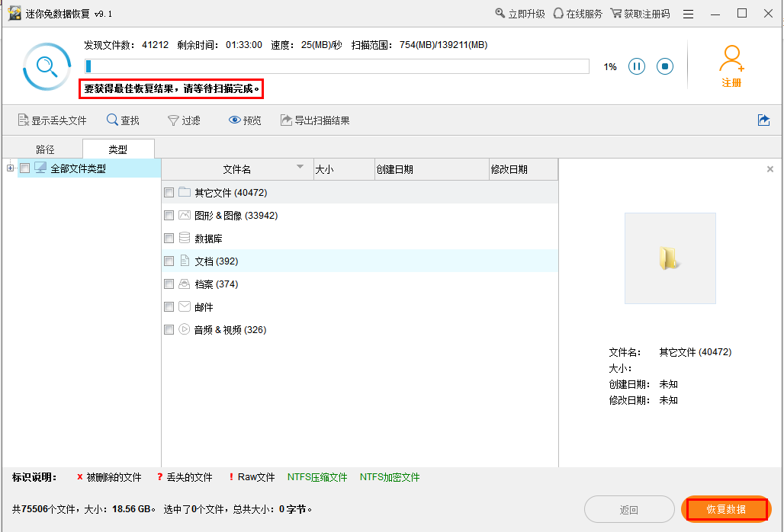The height and width of the screenshot is (532, 784).
Task: Click the share icon at the toolbar's right
Action: point(763,120)
